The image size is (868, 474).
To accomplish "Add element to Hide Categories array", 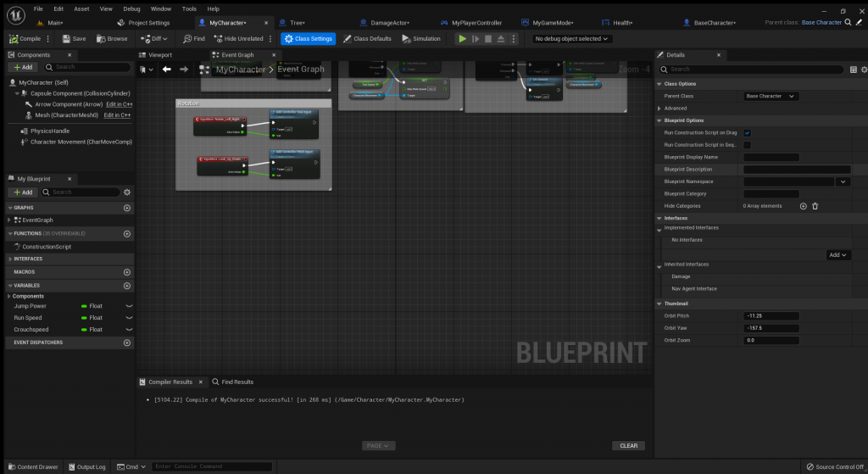I will coord(804,206).
